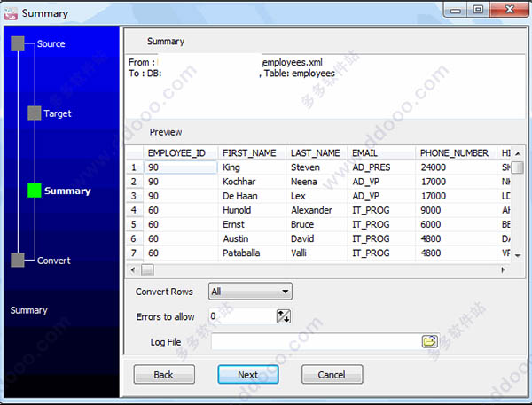Select row number 4 header
532x405 pixels.
[x=135, y=210]
